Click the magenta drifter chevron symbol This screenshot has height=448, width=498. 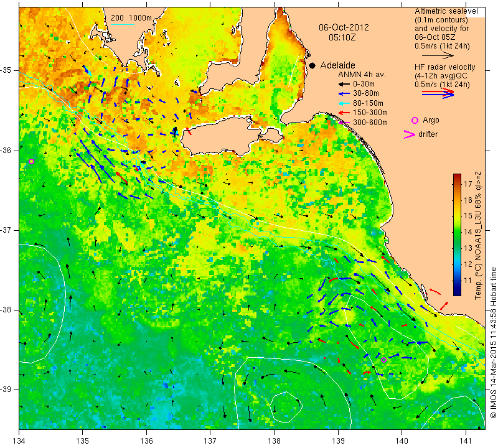tap(410, 134)
